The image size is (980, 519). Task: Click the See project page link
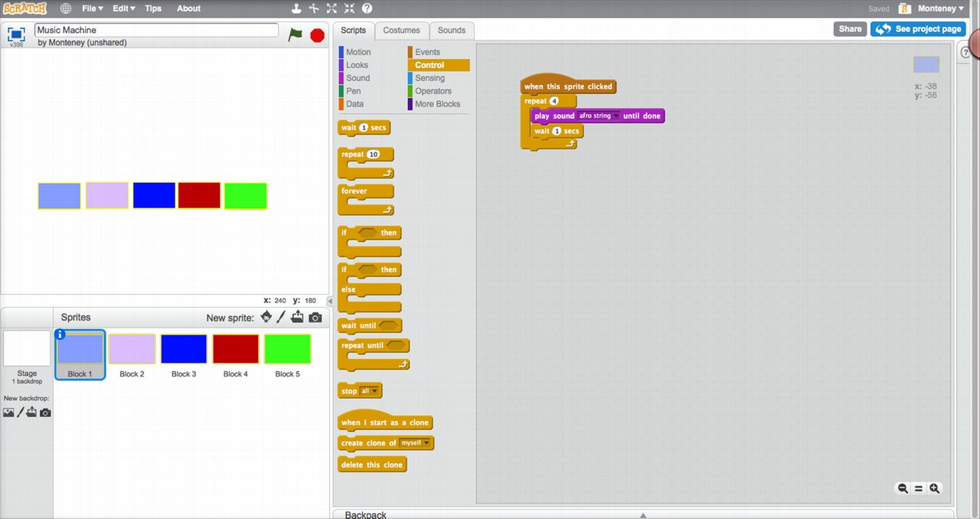tap(918, 28)
